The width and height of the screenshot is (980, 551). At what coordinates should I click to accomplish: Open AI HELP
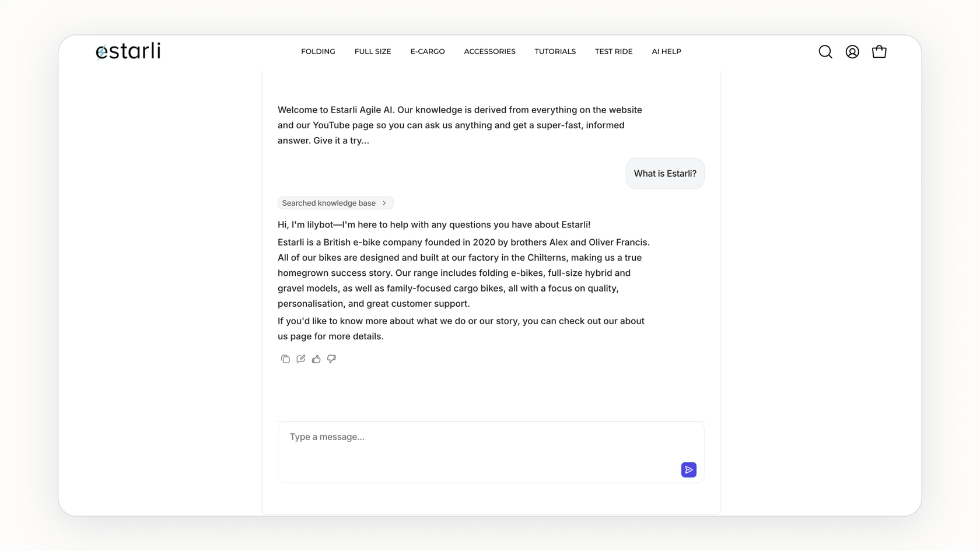point(666,51)
